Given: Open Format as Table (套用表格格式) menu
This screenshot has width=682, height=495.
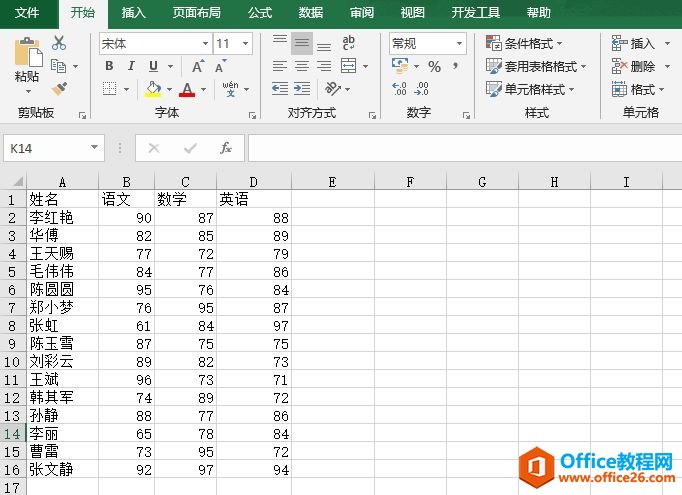Looking at the screenshot, I should click(536, 66).
